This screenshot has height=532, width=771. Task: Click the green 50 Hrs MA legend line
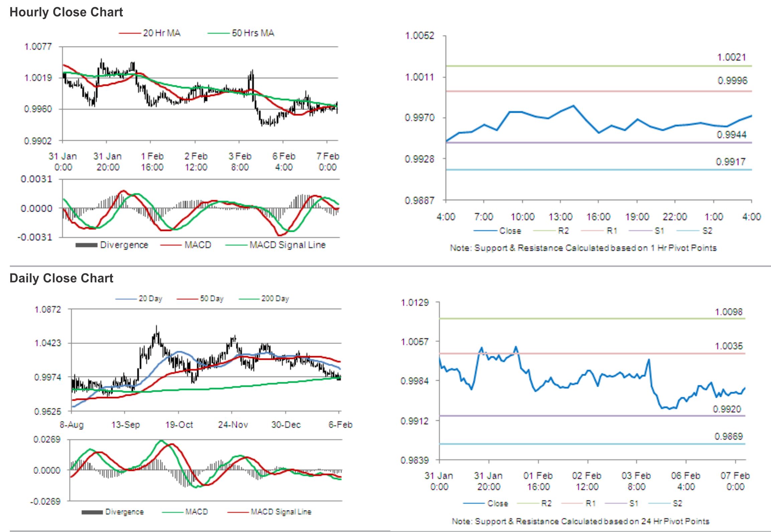click(219, 33)
